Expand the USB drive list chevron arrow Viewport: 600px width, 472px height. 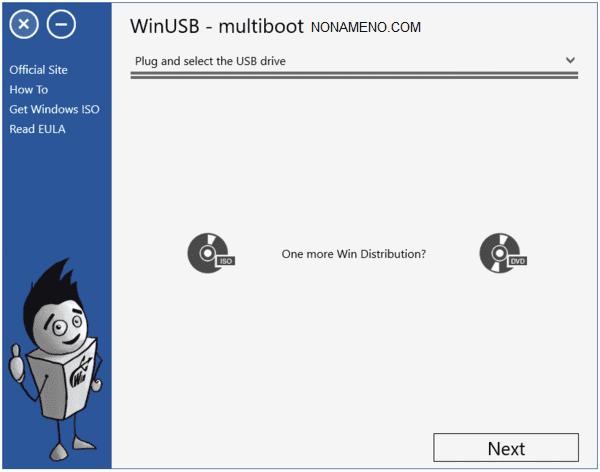pos(570,60)
